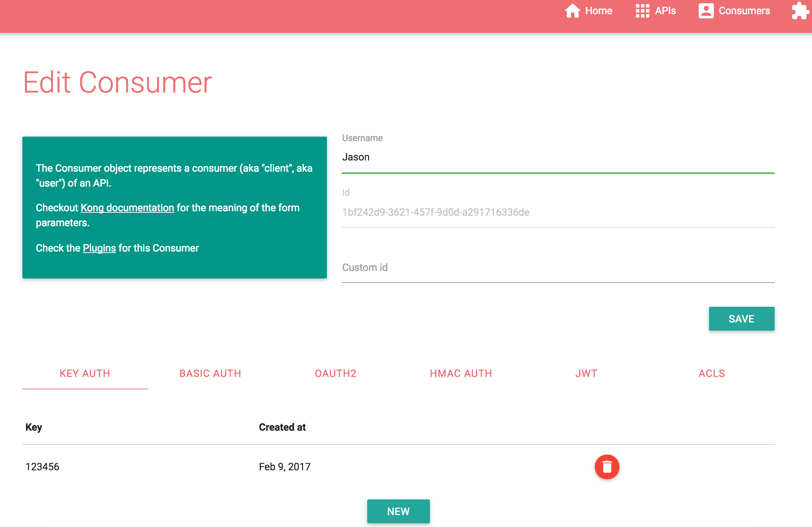This screenshot has width=812, height=527.
Task: Open the Plugins puzzle-piece icon
Action: (800, 11)
